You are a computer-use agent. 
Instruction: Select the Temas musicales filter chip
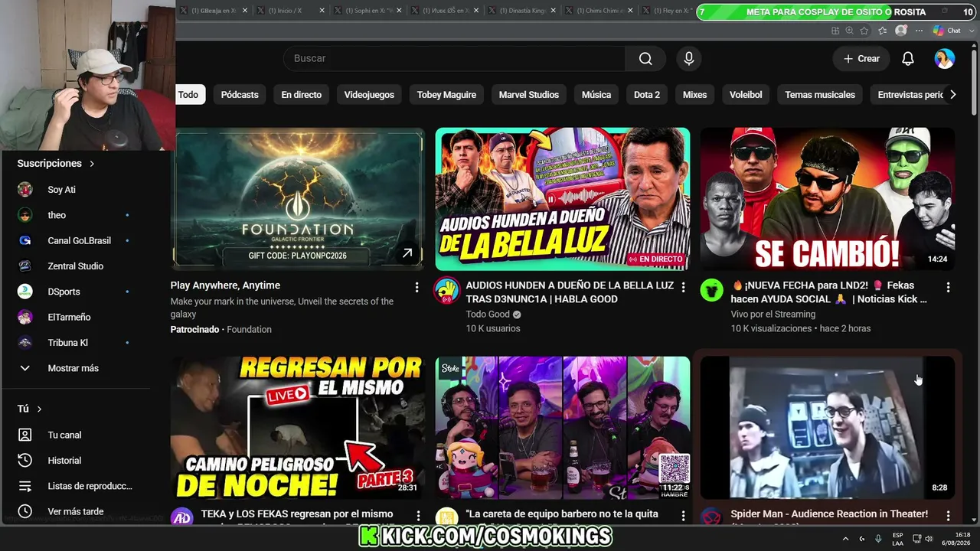click(820, 95)
